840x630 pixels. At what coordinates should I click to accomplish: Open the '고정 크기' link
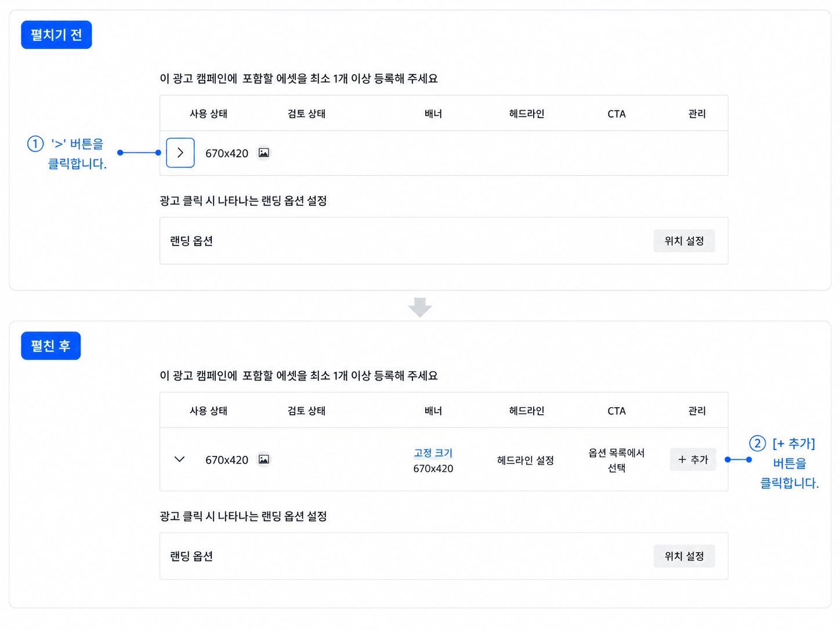433,452
